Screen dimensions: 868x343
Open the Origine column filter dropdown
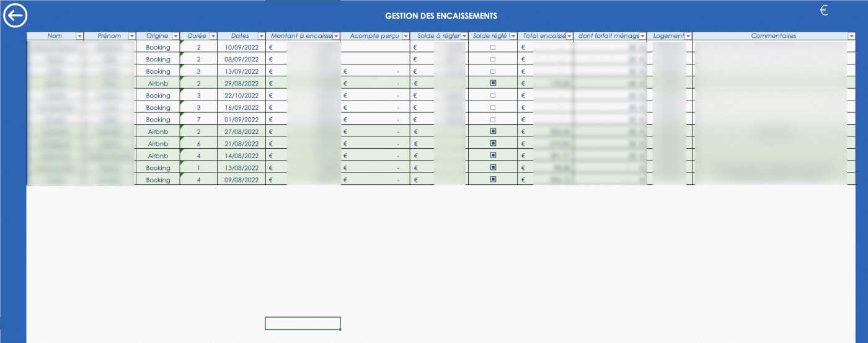[175, 36]
